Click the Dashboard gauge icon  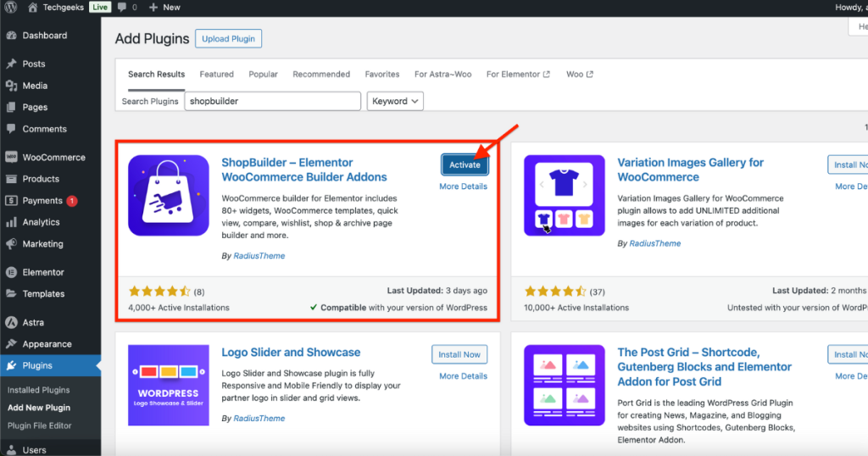coord(11,36)
